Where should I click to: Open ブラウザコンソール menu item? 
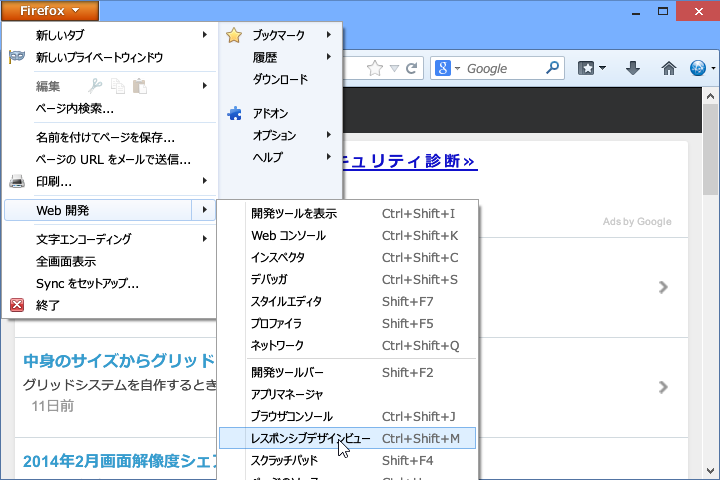pos(348,416)
